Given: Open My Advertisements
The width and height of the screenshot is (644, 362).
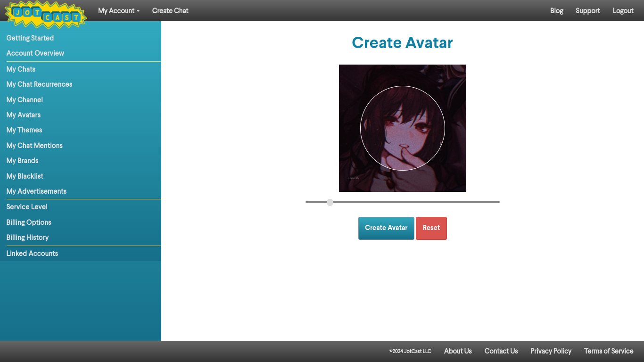Looking at the screenshot, I should point(36,191).
